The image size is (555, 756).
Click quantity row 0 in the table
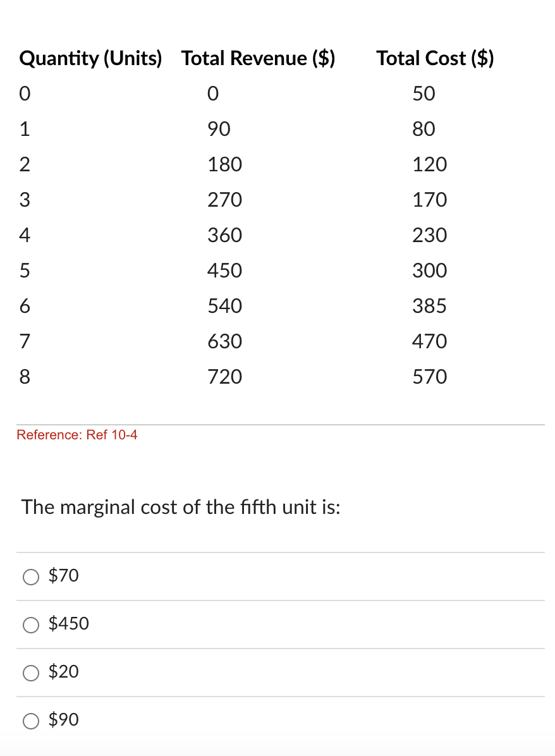click(x=24, y=94)
